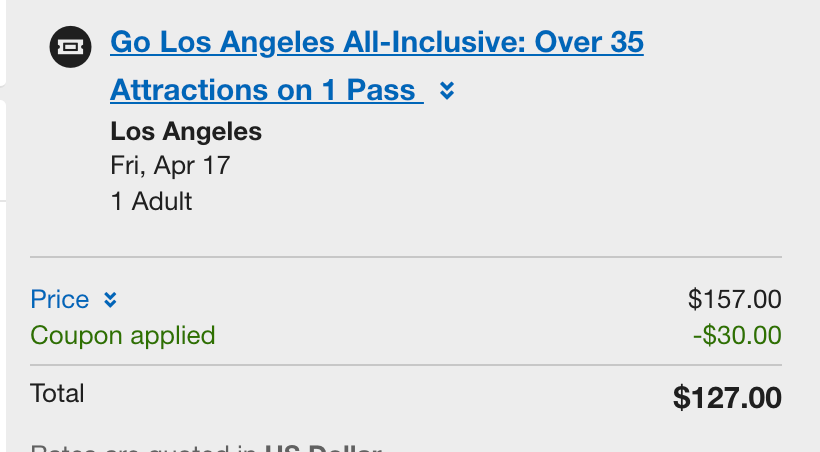Click the $127.00 total amount

(x=727, y=397)
